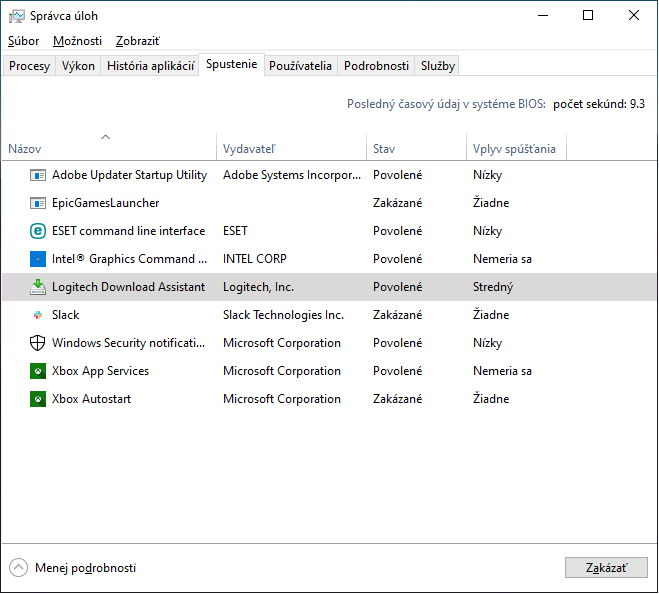Switch to the Výkon tab
Screen dimensions: 659x594
(x=78, y=66)
